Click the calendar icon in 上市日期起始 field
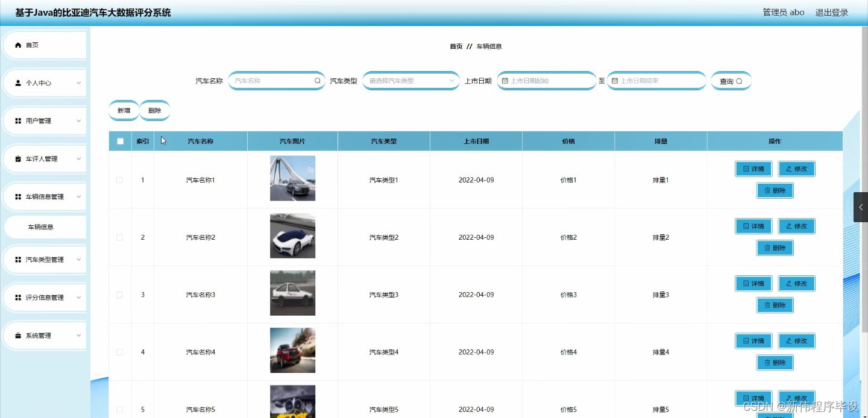The image size is (868, 418). click(505, 81)
